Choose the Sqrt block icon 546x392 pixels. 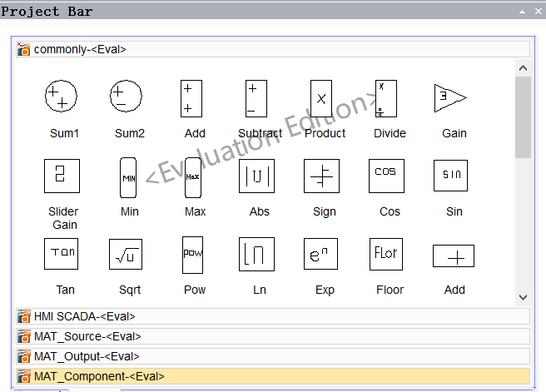[x=126, y=254]
